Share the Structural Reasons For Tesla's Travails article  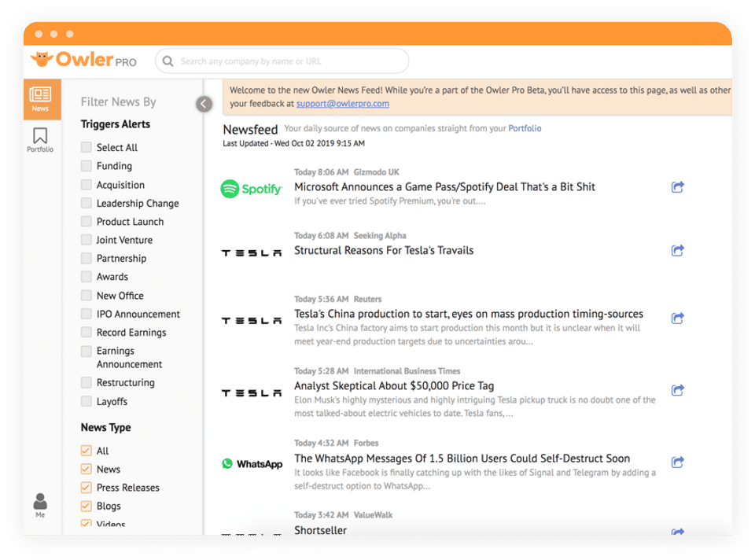[677, 250]
